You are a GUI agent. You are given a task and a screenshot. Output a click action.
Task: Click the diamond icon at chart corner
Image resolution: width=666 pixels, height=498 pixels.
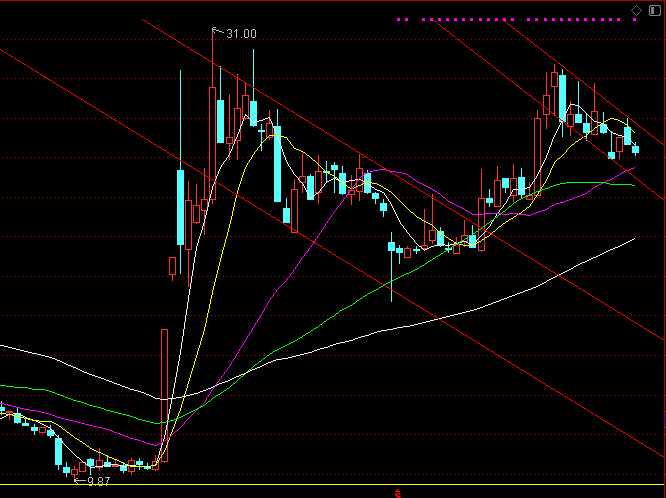[x=636, y=10]
